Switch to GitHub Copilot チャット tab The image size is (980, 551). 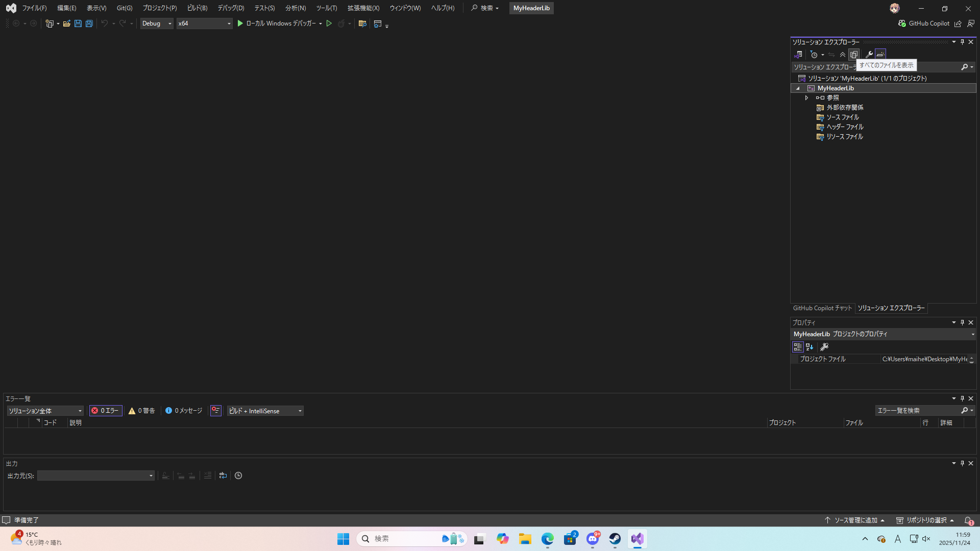[822, 308]
